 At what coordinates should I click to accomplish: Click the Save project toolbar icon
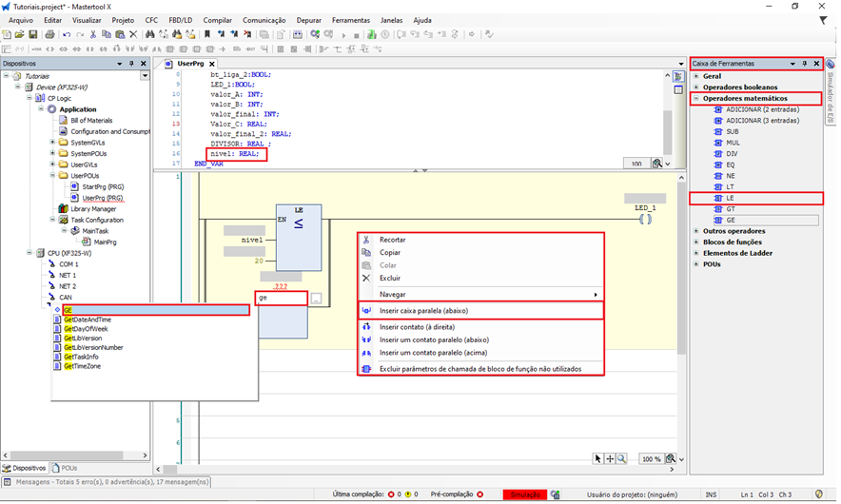31,34
